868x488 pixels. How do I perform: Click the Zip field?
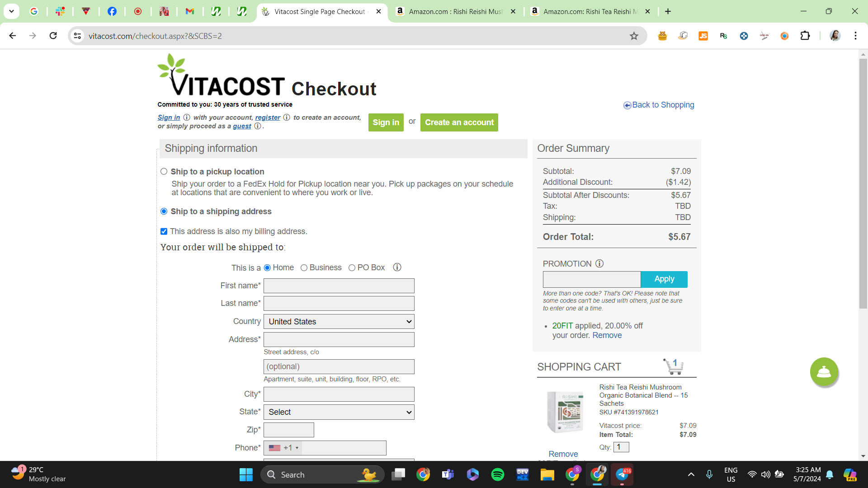click(289, 430)
